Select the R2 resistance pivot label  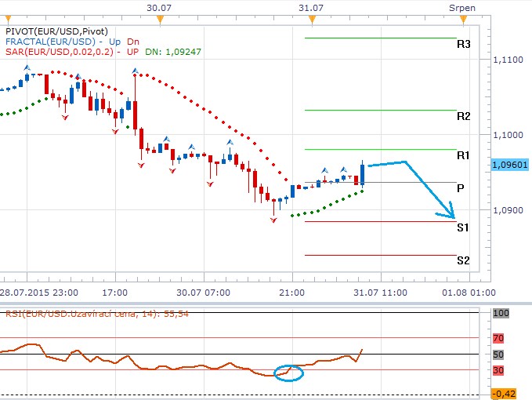[x=463, y=116]
